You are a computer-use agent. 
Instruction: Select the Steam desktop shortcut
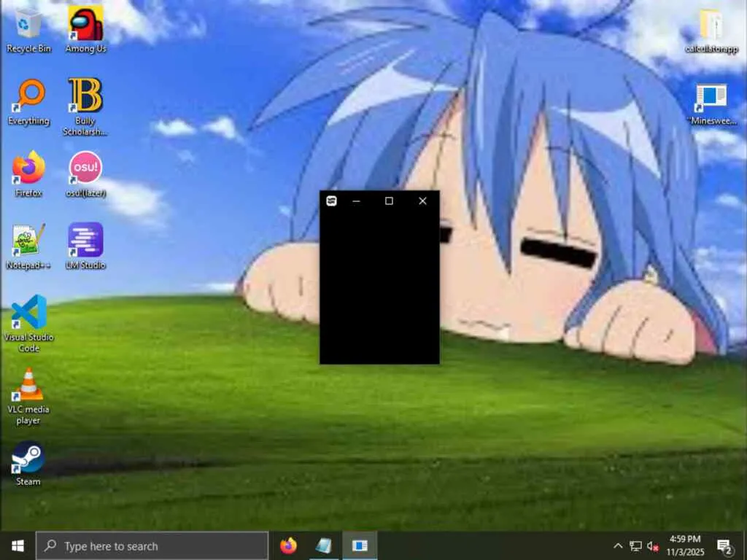pyautogui.click(x=28, y=464)
